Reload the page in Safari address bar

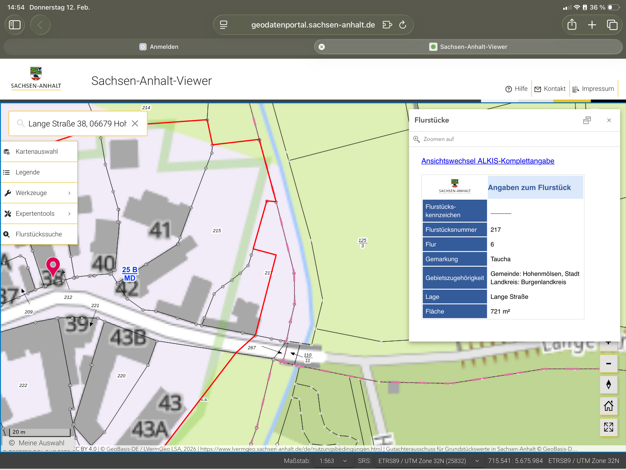pyautogui.click(x=403, y=25)
